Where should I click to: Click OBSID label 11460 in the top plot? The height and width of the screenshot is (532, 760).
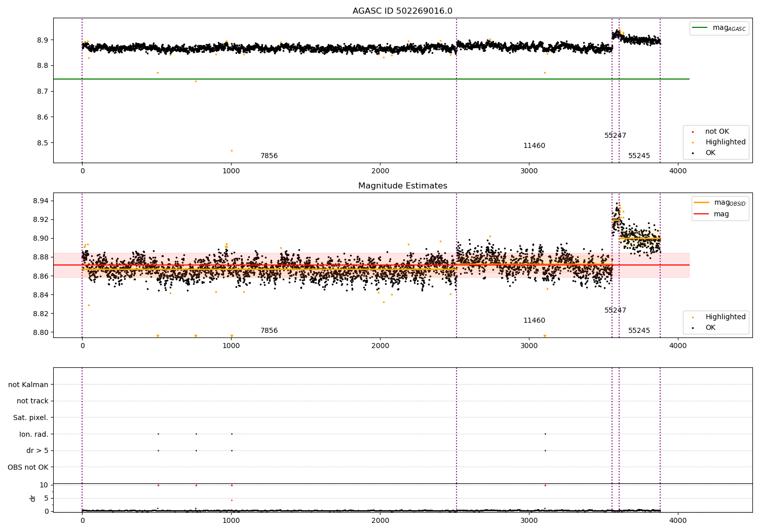tap(534, 146)
